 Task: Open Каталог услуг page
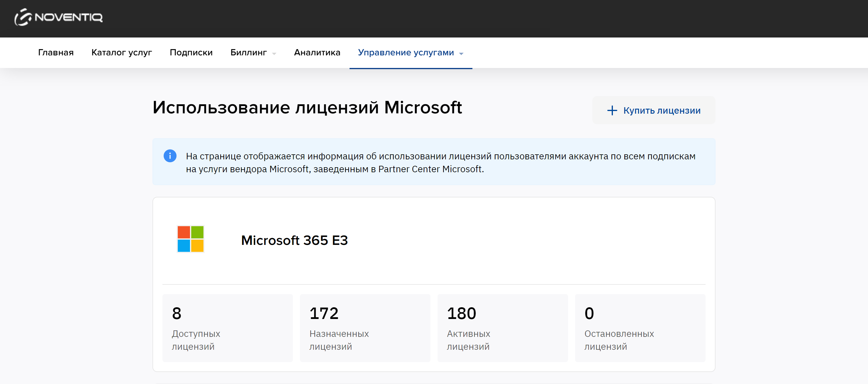click(121, 52)
